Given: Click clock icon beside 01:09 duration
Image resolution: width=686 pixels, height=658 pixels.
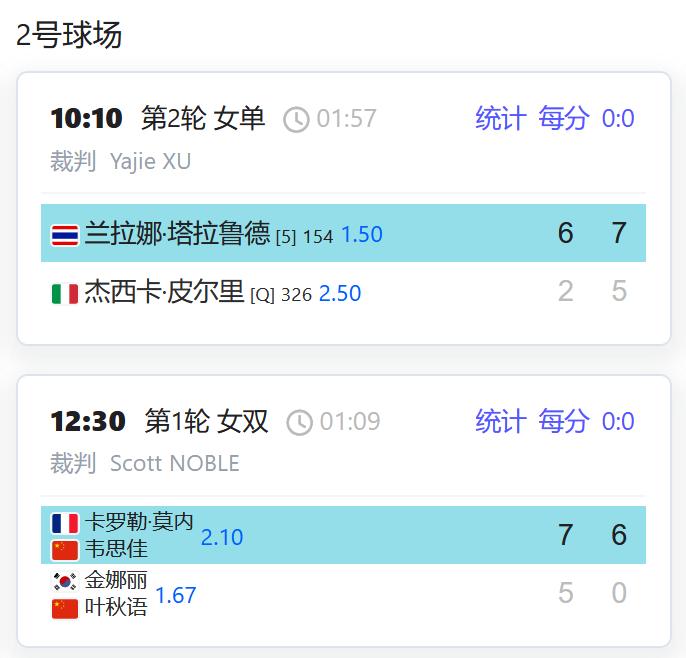Looking at the screenshot, I should click(299, 423).
